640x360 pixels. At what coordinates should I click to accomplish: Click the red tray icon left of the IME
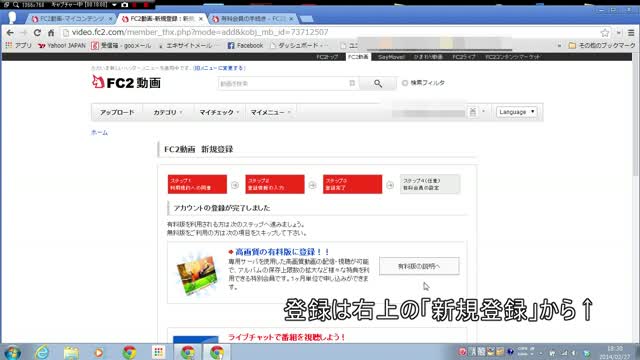click(x=462, y=351)
